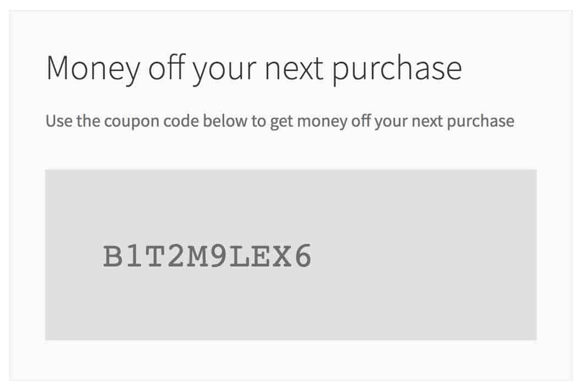Screen dimensions: 584x392
Task: Click the letter 'X' in the coupon code
Action: [282, 256]
